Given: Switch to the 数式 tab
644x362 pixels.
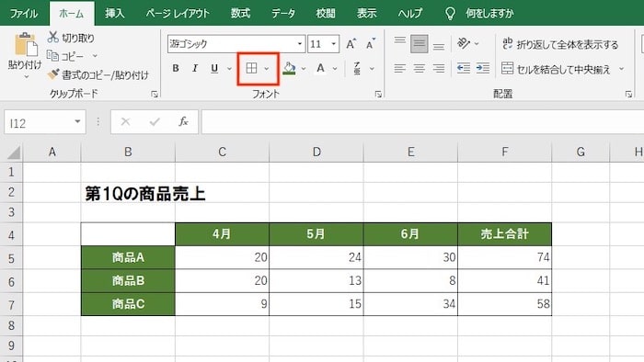Looking at the screenshot, I should (x=240, y=13).
